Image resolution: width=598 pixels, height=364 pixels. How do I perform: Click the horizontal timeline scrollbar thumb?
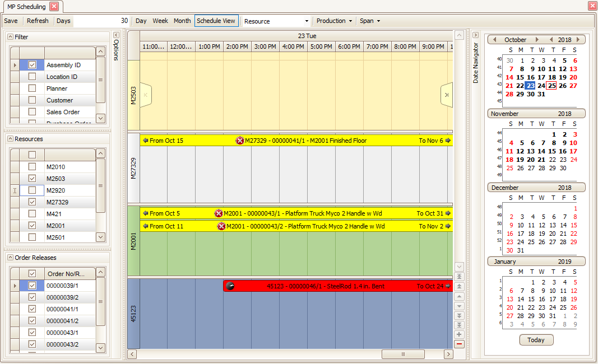pyautogui.click(x=403, y=354)
